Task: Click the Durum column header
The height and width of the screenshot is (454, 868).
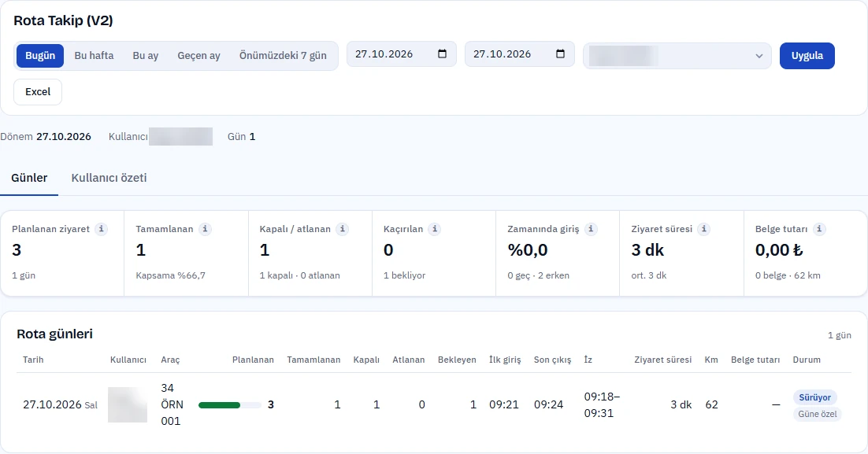Action: tap(807, 360)
